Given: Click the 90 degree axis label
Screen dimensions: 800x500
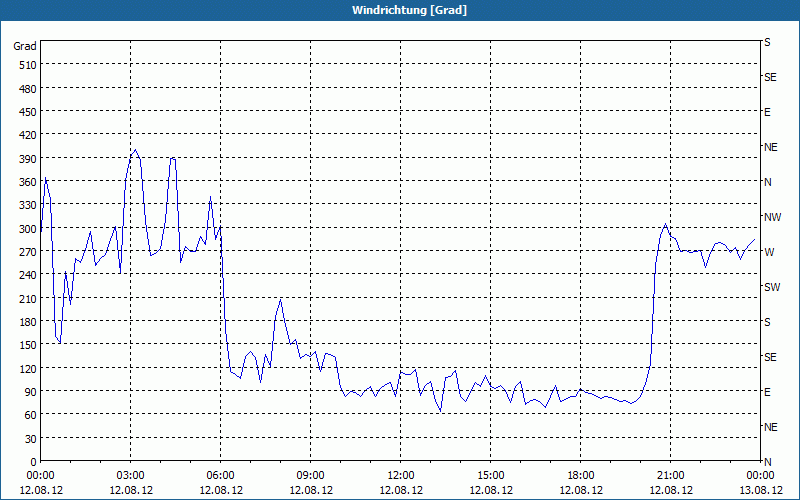Looking at the screenshot, I should pos(31,392).
